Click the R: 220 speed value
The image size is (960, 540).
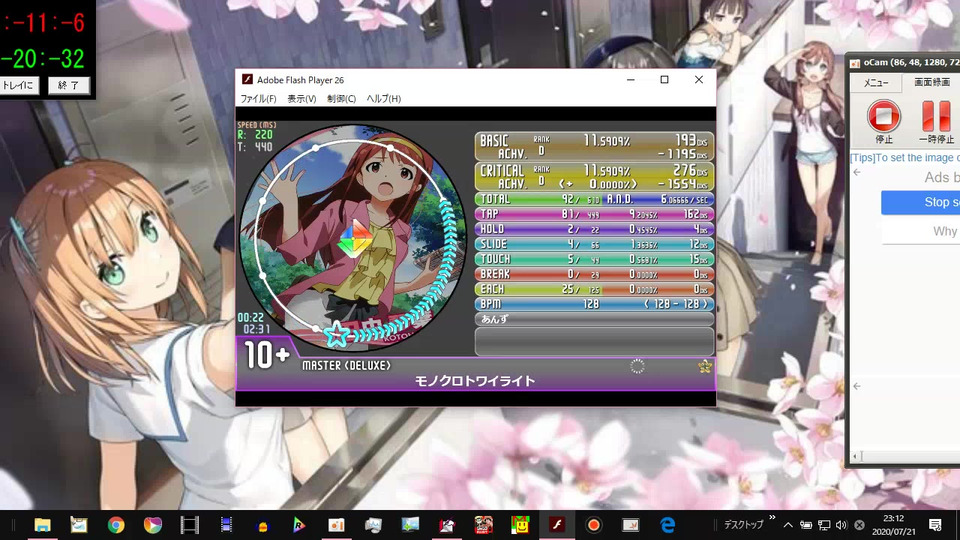point(255,135)
